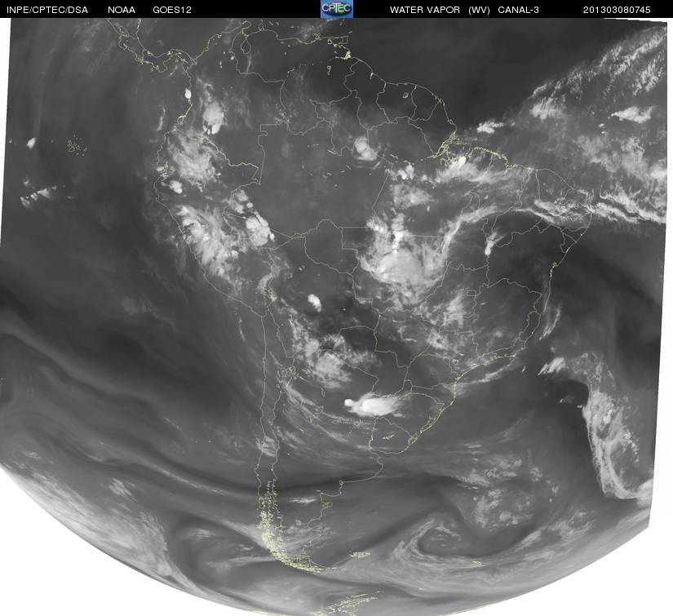Click the CANAL-3 channel label
The image size is (673, 616).
tap(519, 10)
